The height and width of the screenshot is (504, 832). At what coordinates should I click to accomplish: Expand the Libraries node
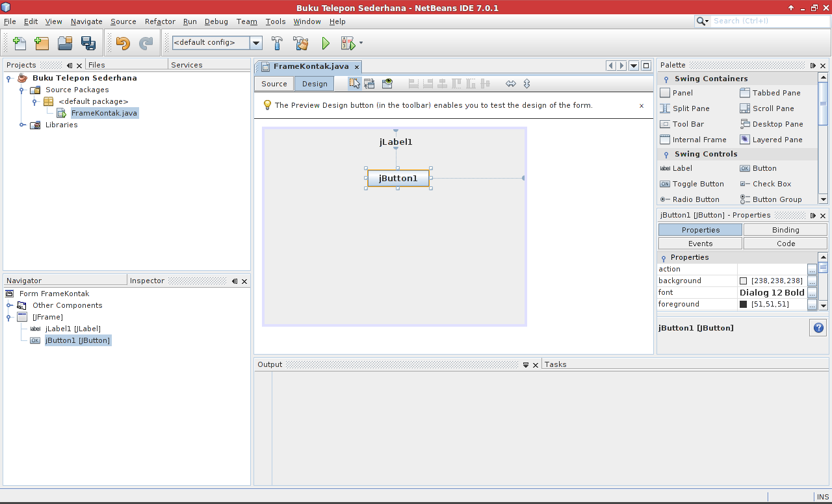pyautogui.click(x=22, y=125)
